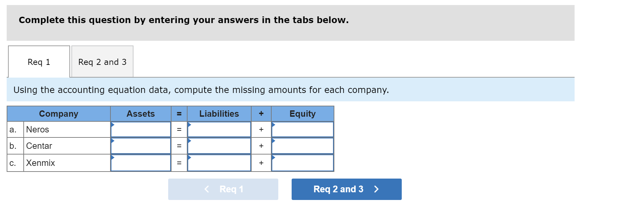This screenshot has width=644, height=208.
Task: Click the Company column header
Action: coord(59,114)
